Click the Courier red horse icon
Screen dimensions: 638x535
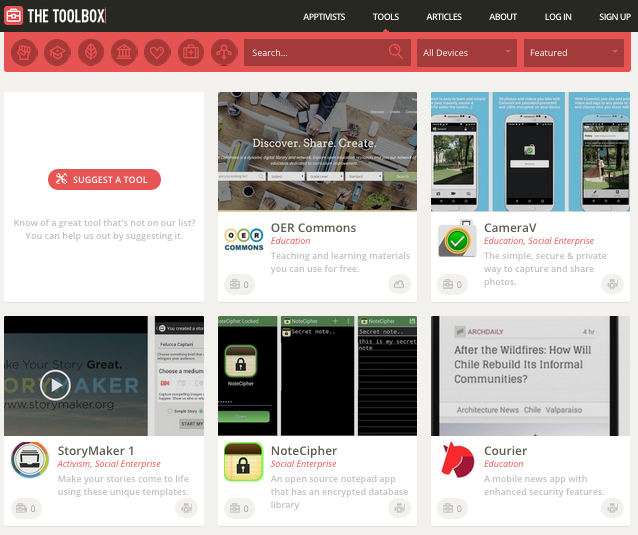point(457,460)
